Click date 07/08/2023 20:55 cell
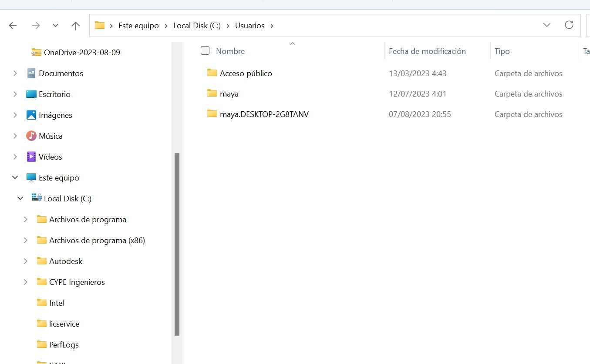This screenshot has width=590, height=364. pyautogui.click(x=420, y=114)
